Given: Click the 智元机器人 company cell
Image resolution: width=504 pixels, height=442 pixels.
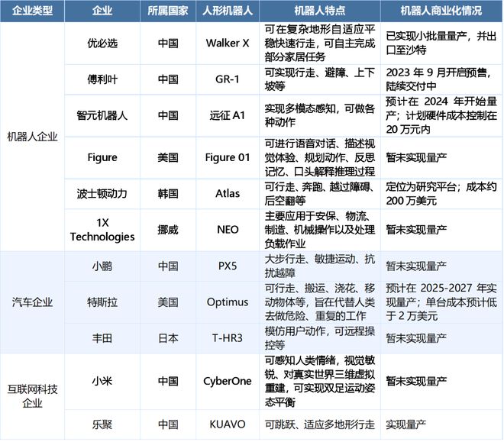Looking at the screenshot, I should pyautogui.click(x=102, y=115).
